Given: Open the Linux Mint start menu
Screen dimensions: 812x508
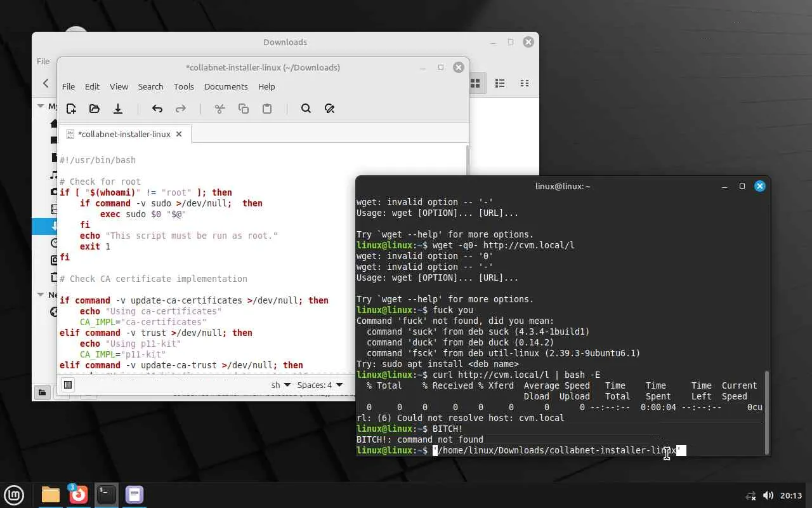Looking at the screenshot, I should tap(14, 494).
